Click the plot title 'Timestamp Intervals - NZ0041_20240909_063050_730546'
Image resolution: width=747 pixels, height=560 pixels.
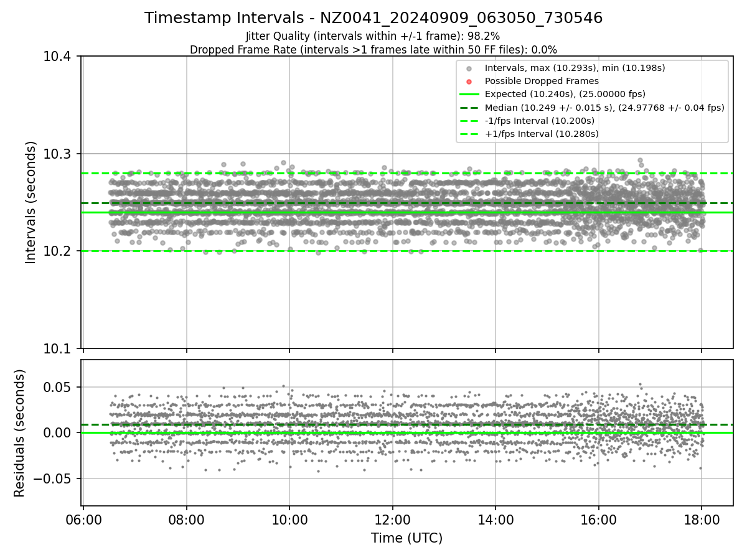[x=374, y=18]
